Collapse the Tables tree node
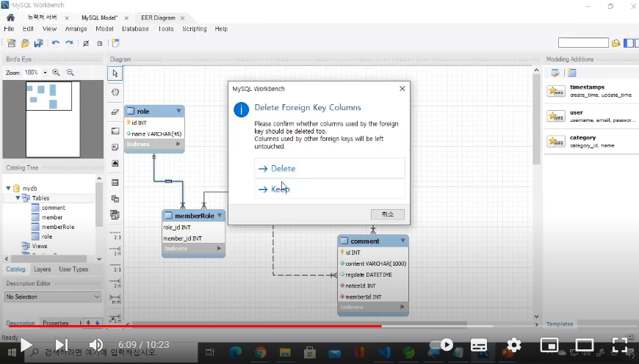Image resolution: width=639 pixels, height=364 pixels. (18, 198)
